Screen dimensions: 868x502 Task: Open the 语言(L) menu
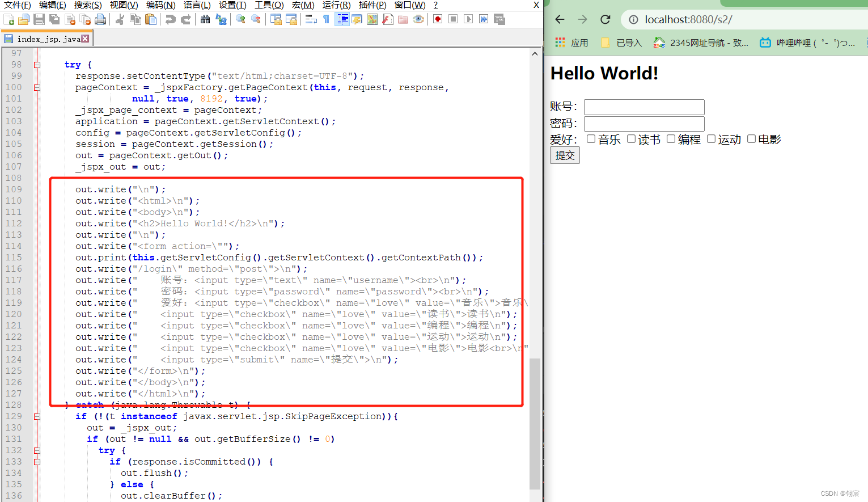point(197,5)
